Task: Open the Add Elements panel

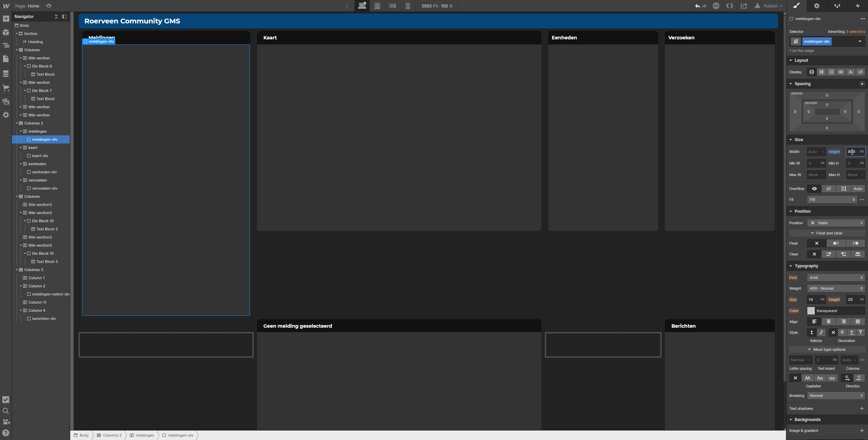Action: point(6,19)
